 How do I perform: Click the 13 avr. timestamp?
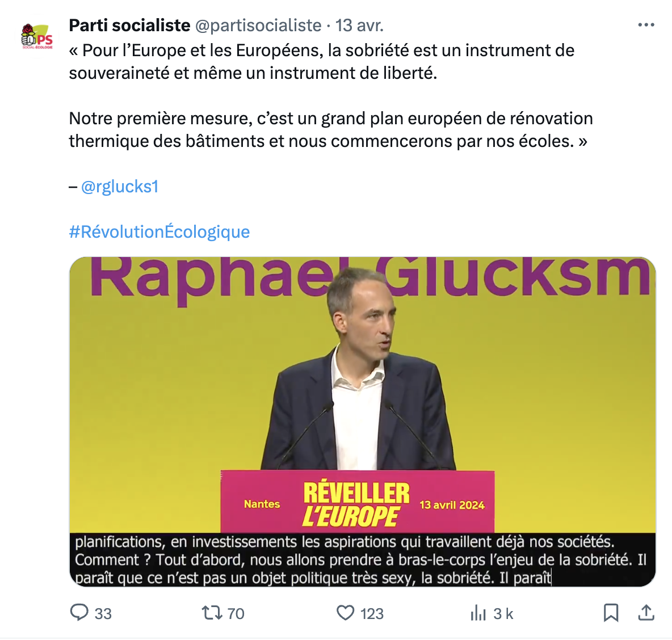[359, 26]
